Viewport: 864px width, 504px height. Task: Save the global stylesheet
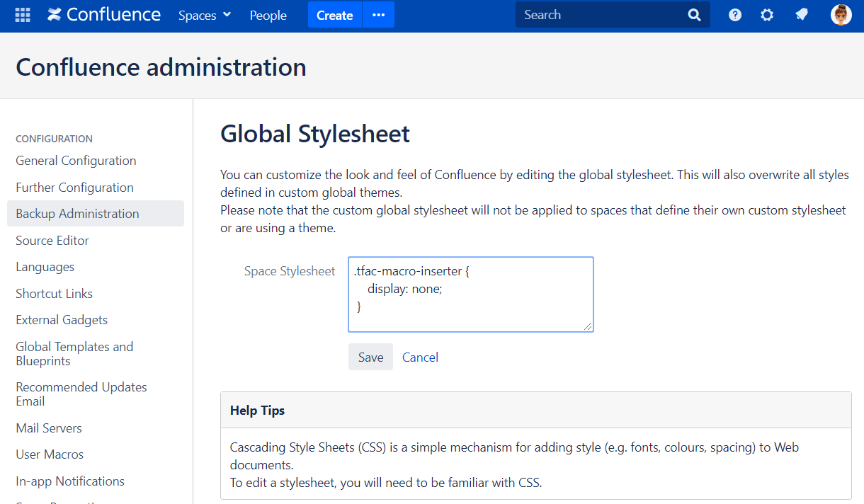coord(370,357)
